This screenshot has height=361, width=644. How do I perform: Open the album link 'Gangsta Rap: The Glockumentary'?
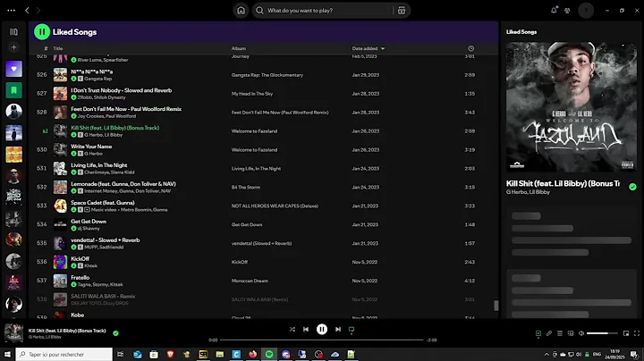[x=267, y=75]
